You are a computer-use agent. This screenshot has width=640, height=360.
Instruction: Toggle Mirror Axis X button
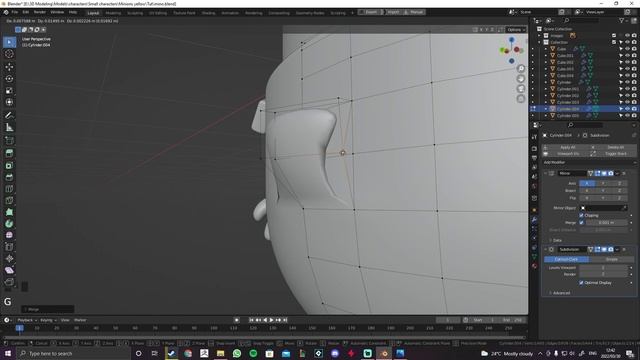tap(587, 183)
